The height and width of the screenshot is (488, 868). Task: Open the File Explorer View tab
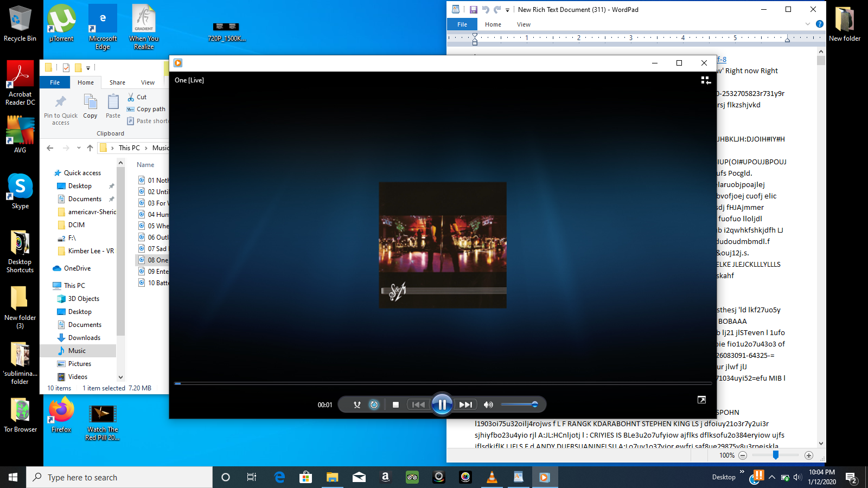[x=148, y=82]
